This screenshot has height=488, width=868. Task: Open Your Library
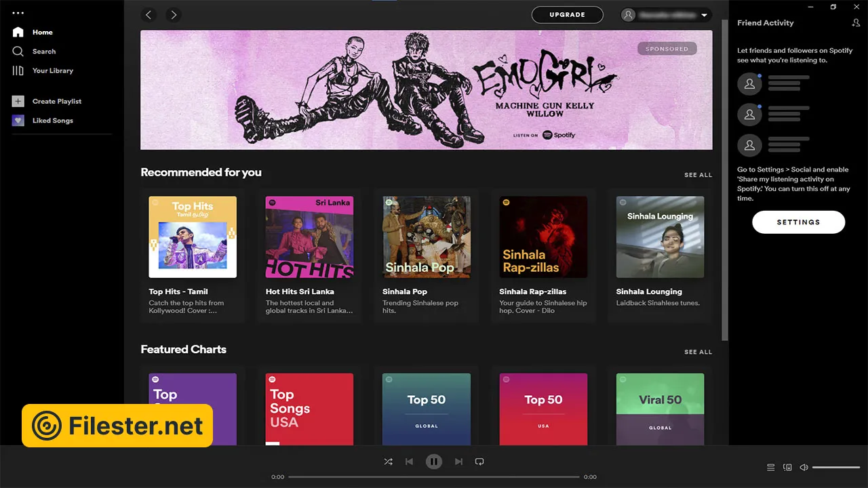point(52,70)
